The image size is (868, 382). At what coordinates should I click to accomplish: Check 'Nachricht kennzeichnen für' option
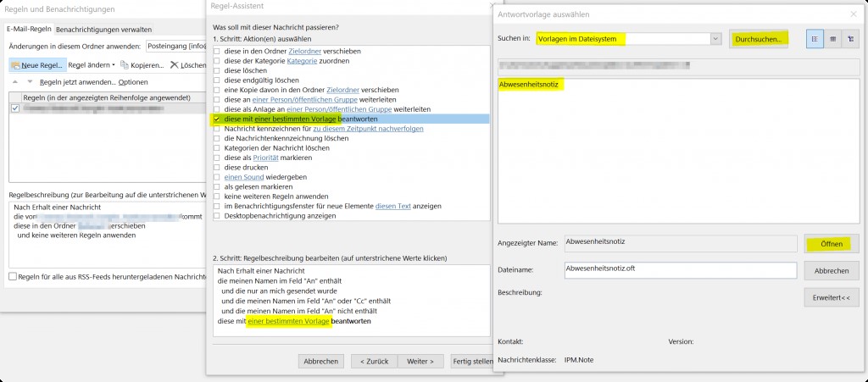click(218, 129)
